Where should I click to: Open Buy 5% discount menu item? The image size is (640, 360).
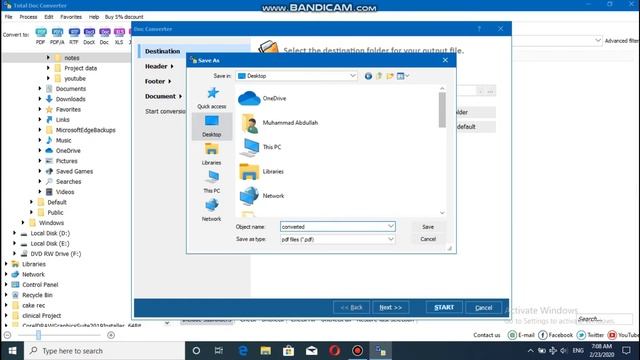pyautogui.click(x=124, y=17)
